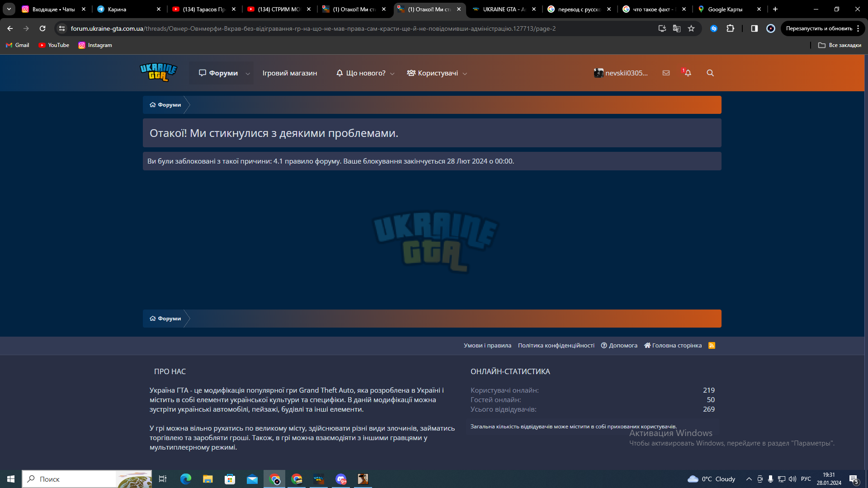Open the Що нового? menu item
This screenshot has height=488, width=868.
coord(361,73)
